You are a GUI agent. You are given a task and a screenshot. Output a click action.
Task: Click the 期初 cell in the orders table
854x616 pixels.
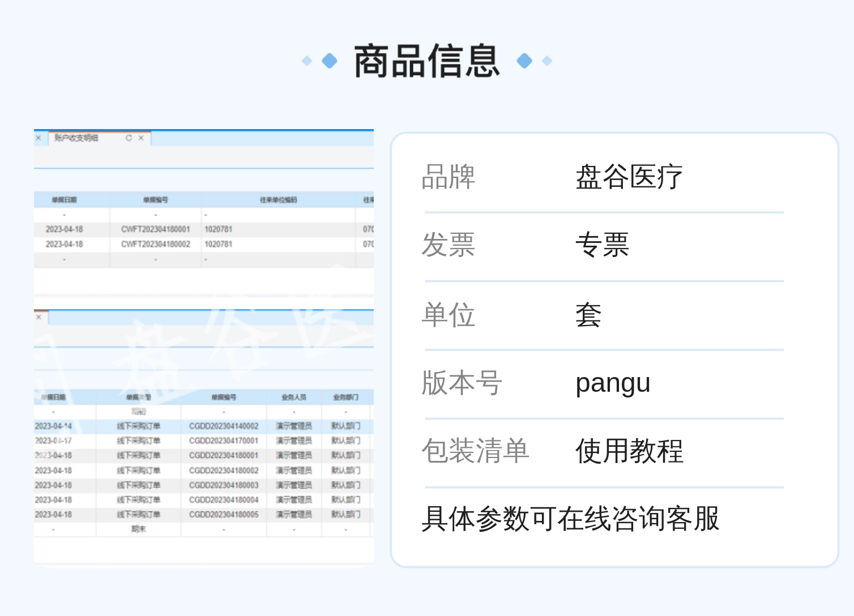(139, 411)
